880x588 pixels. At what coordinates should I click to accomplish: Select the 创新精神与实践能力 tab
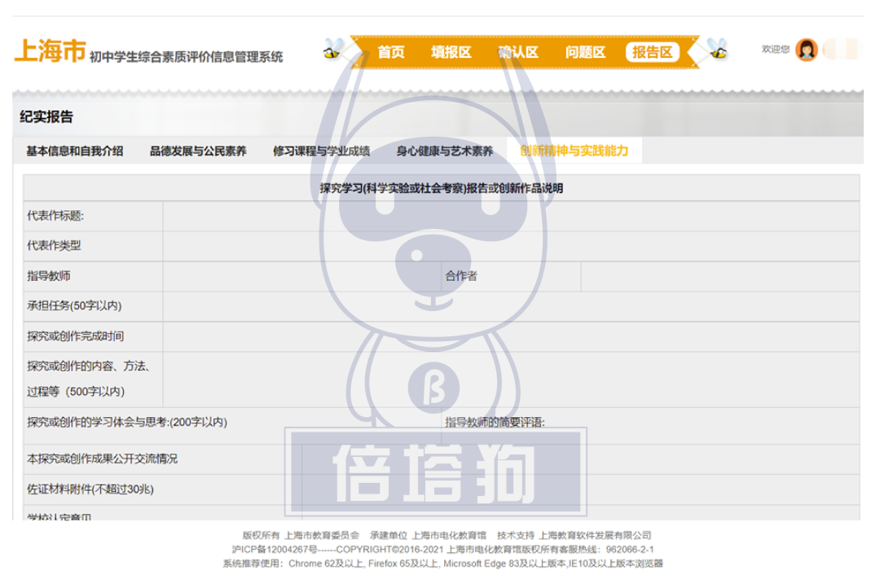click(x=574, y=151)
